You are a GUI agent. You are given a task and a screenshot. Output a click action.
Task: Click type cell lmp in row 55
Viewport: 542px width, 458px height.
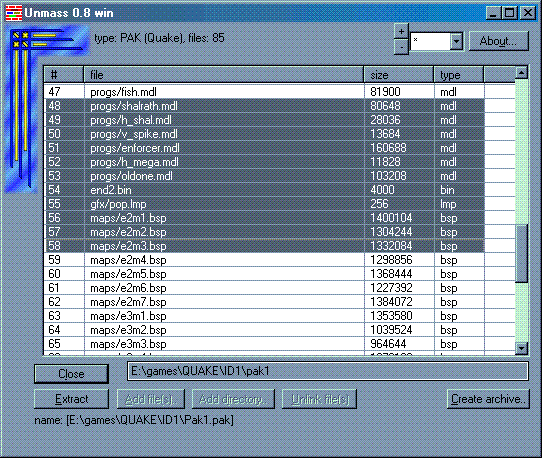[x=448, y=204]
